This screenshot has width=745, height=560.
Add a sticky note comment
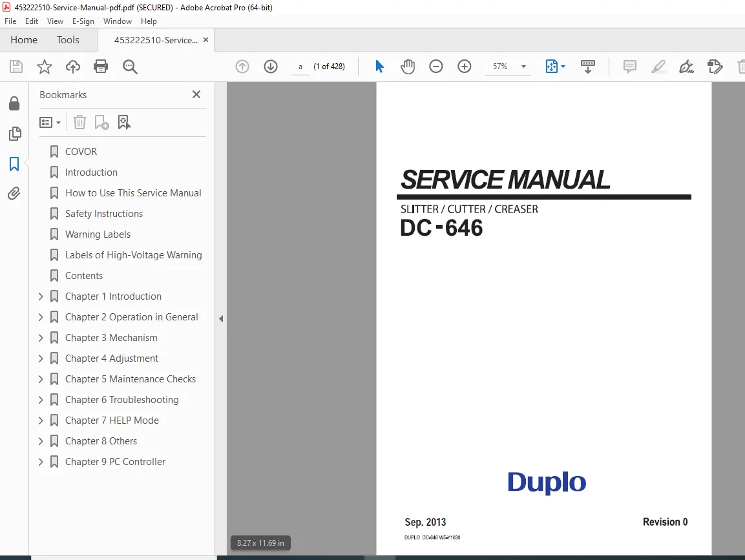point(629,67)
